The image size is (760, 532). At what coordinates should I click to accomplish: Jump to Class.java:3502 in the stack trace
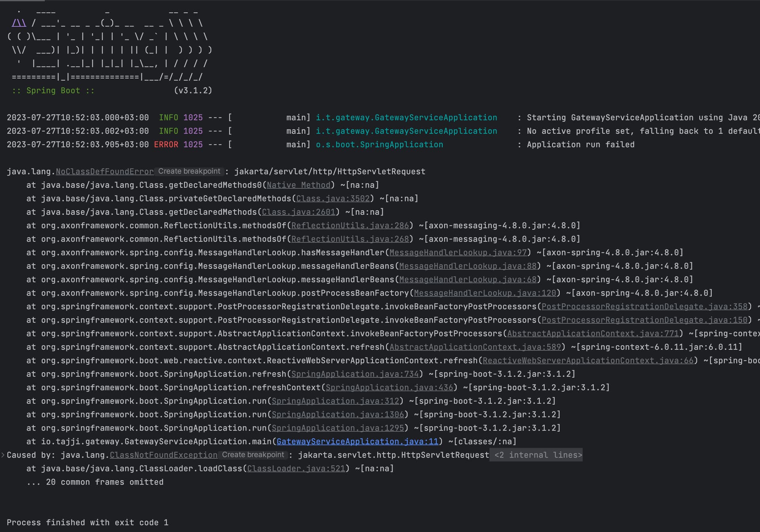click(332, 199)
